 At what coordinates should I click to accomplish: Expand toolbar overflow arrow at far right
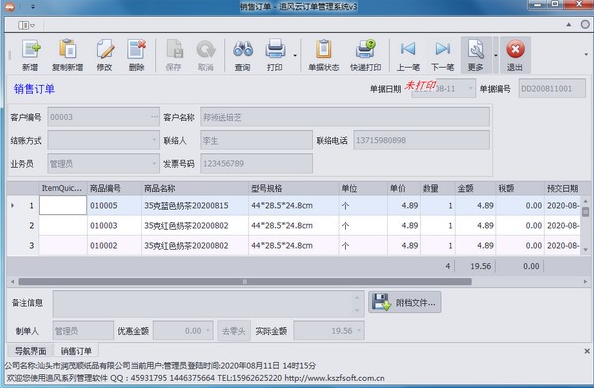pos(586,55)
